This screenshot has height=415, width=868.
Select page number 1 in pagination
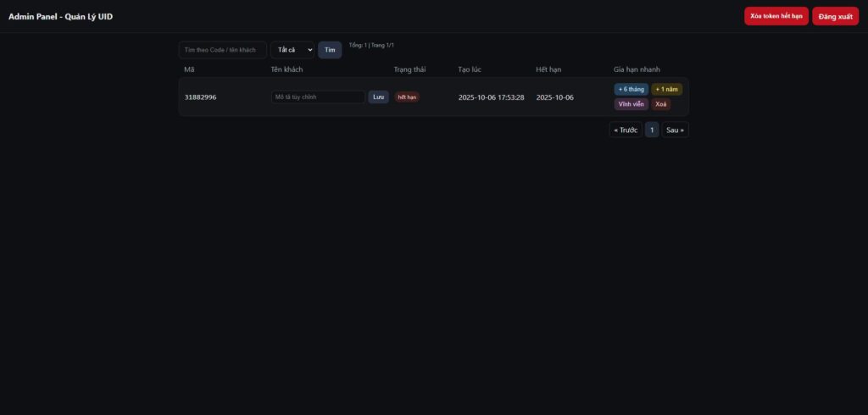point(651,130)
